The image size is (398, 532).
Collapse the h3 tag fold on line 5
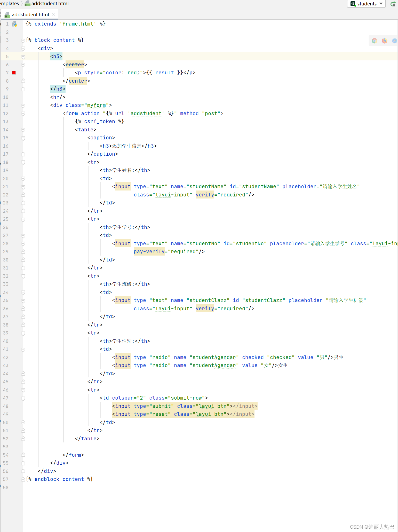(23, 57)
